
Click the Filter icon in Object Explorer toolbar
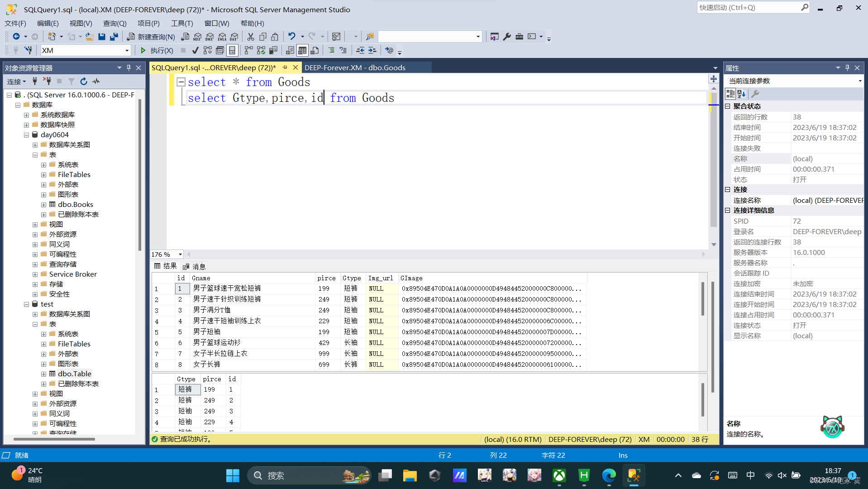(72, 81)
